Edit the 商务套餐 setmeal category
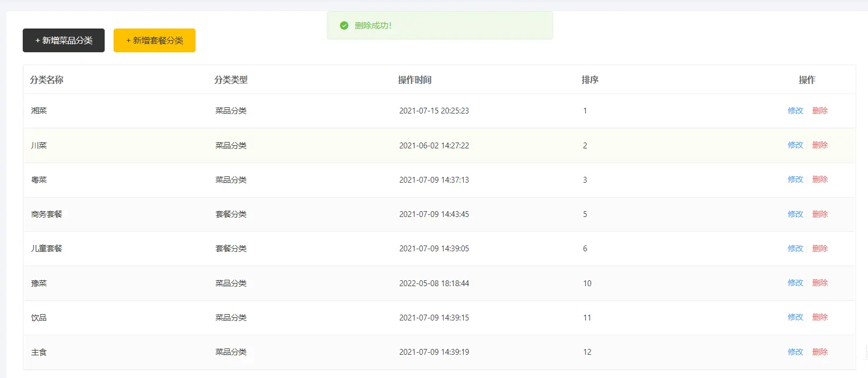Viewport: 868px width, 378px height. pyautogui.click(x=795, y=214)
